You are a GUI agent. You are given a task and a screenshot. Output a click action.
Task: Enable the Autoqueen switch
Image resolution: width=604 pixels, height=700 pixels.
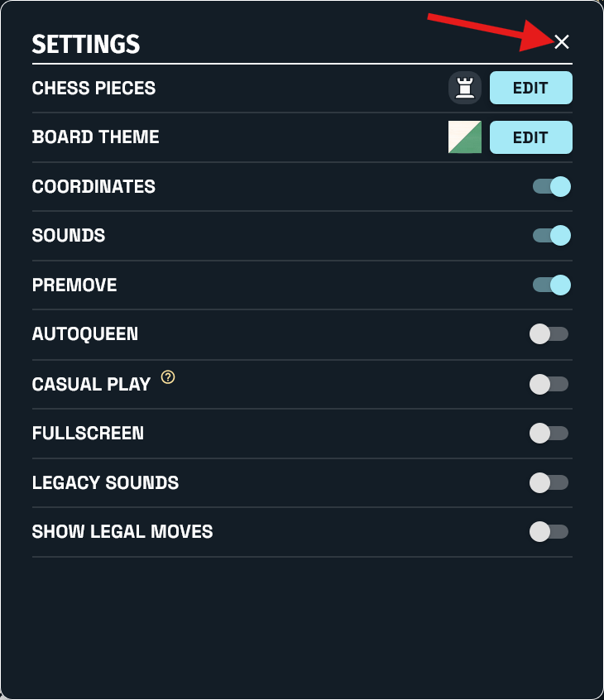549,334
